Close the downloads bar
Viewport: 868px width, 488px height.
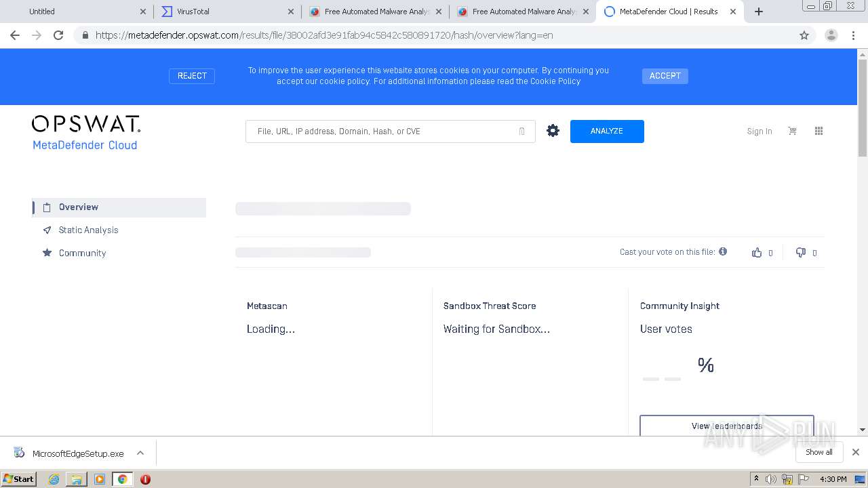pos(856,452)
